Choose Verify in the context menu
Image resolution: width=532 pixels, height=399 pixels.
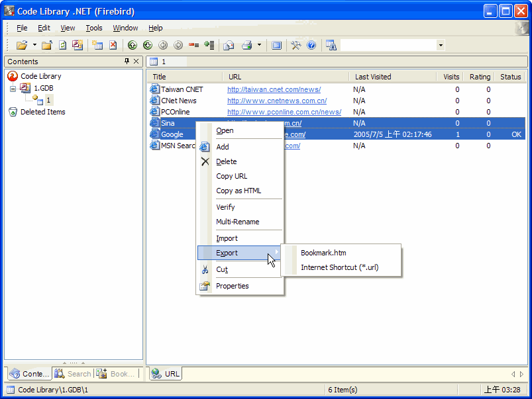pos(240,207)
